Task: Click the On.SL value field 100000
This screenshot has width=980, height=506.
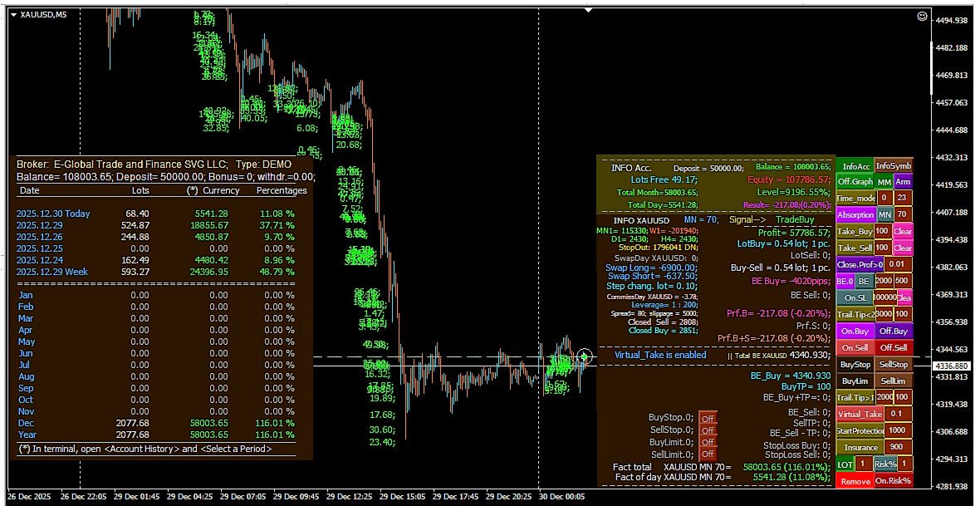Action: coord(885,297)
